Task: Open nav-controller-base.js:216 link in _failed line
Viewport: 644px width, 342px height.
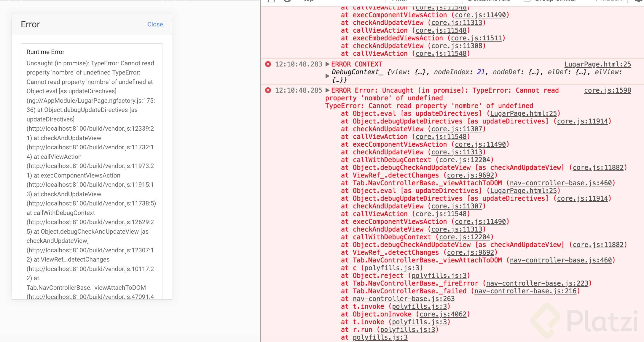Action: click(525, 291)
